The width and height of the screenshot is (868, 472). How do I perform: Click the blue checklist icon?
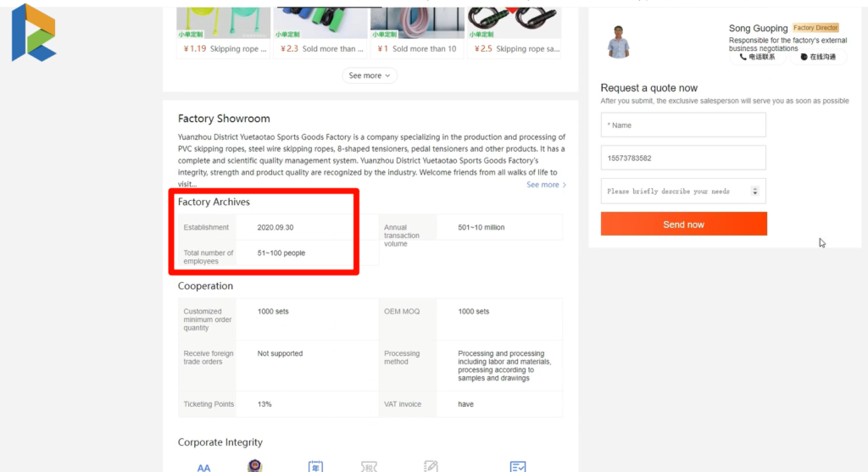point(518,466)
